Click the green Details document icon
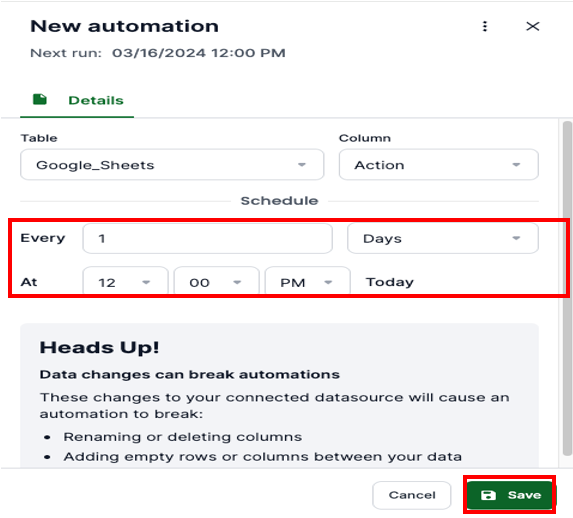The image size is (573, 518). [x=40, y=99]
